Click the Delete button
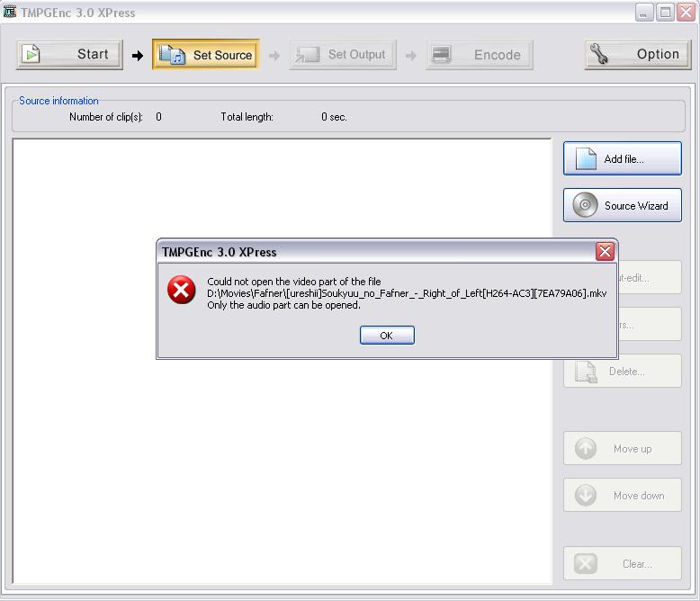This screenshot has height=601, width=700. 623,371
